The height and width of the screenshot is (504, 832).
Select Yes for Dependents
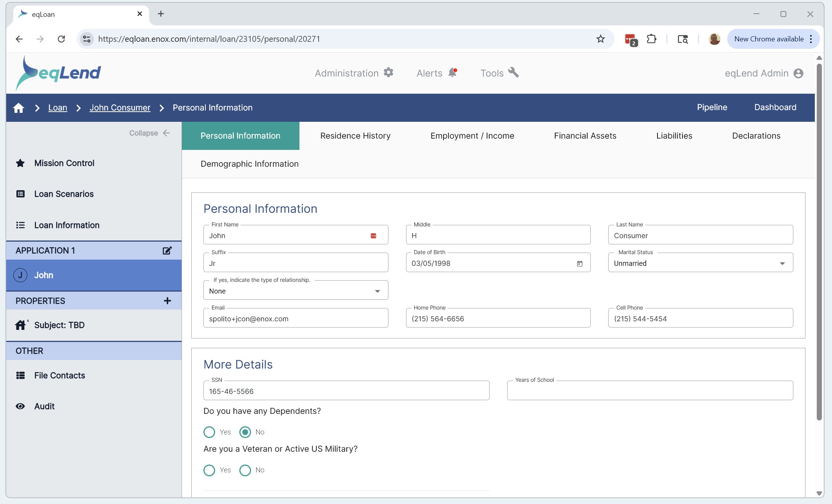(209, 432)
